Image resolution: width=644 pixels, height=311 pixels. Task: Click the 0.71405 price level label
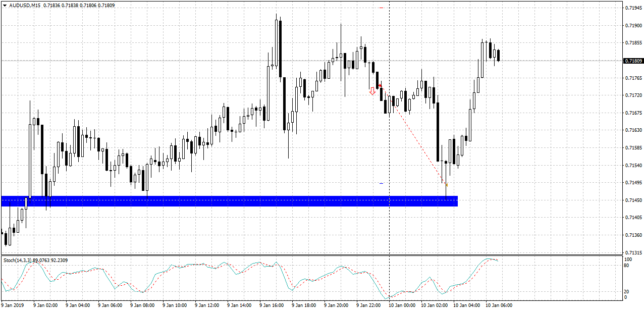(x=634, y=218)
